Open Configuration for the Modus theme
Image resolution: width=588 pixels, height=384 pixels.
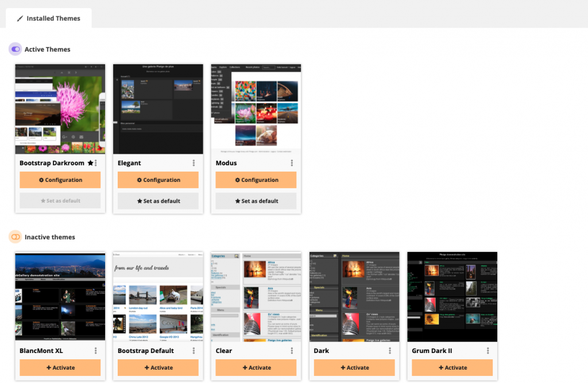point(256,180)
